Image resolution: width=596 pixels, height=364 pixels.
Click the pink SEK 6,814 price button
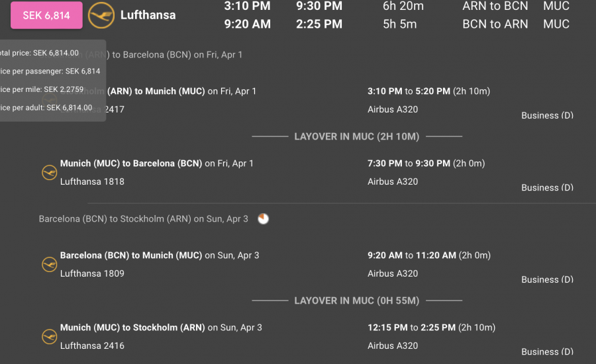46,15
